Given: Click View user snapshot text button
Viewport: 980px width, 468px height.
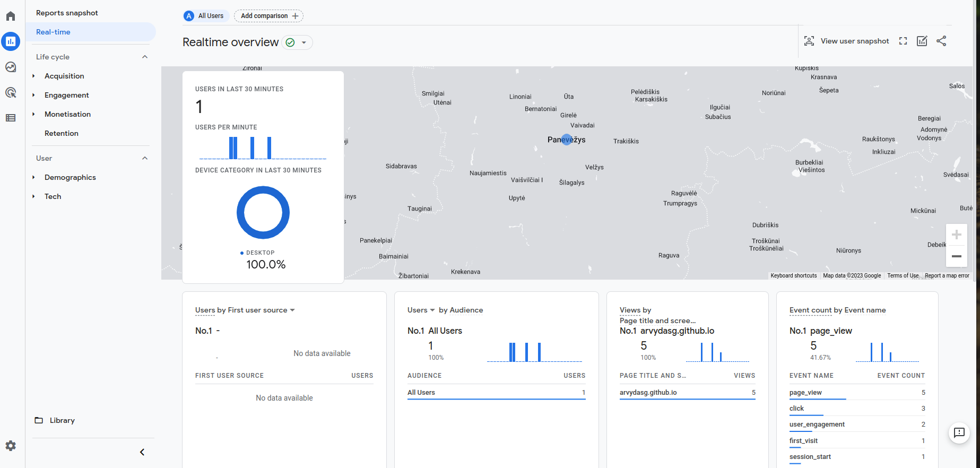Looking at the screenshot, I should pos(855,41).
